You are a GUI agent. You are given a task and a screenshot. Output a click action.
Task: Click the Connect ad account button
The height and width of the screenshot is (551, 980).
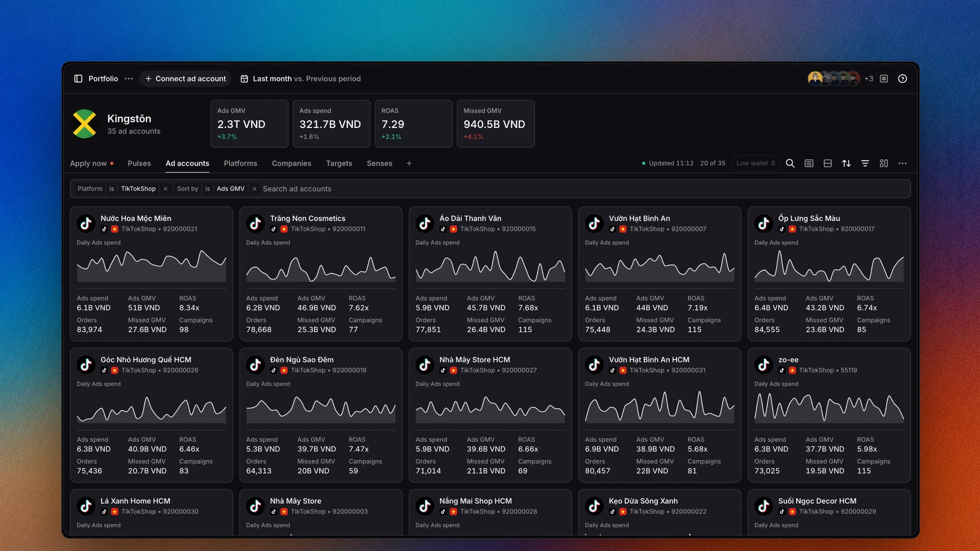tap(186, 78)
